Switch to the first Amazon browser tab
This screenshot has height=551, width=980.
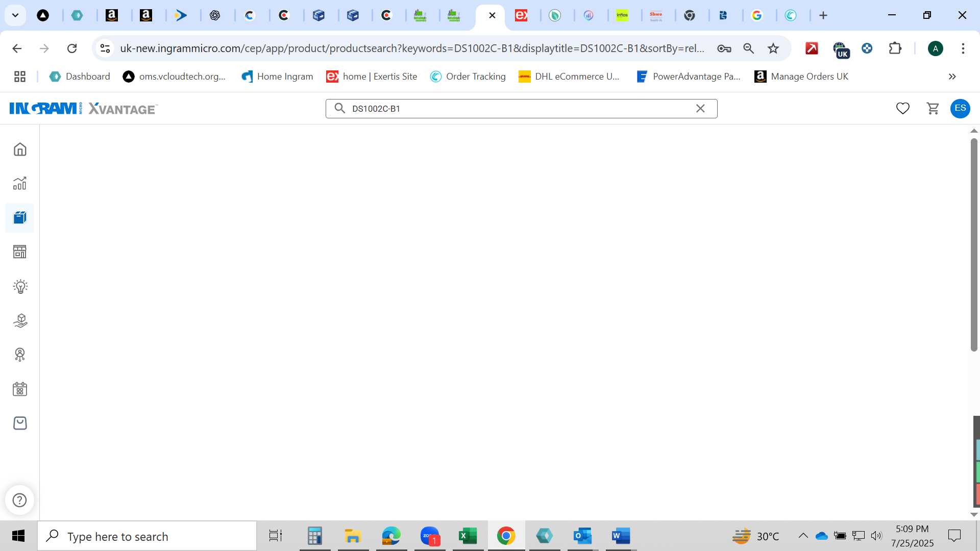(x=112, y=15)
